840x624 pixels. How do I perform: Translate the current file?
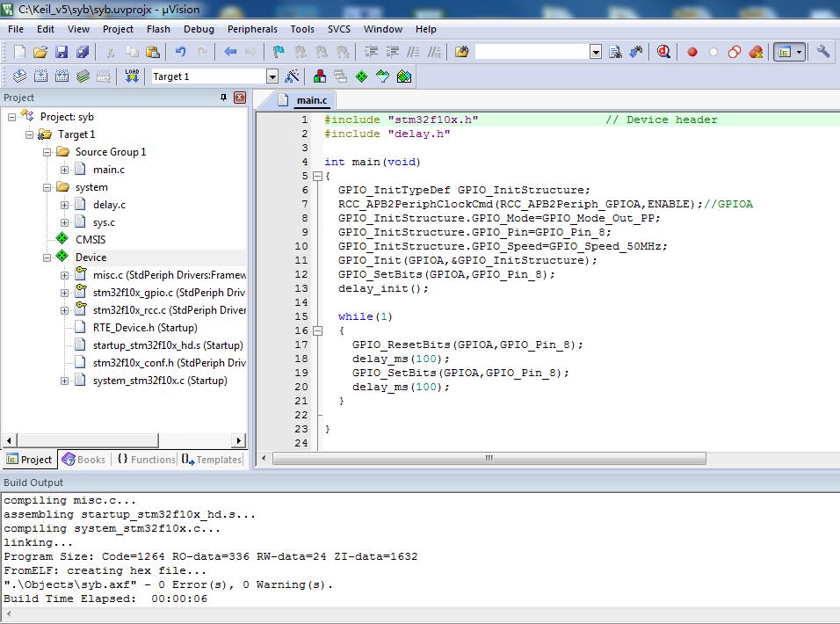(19, 76)
